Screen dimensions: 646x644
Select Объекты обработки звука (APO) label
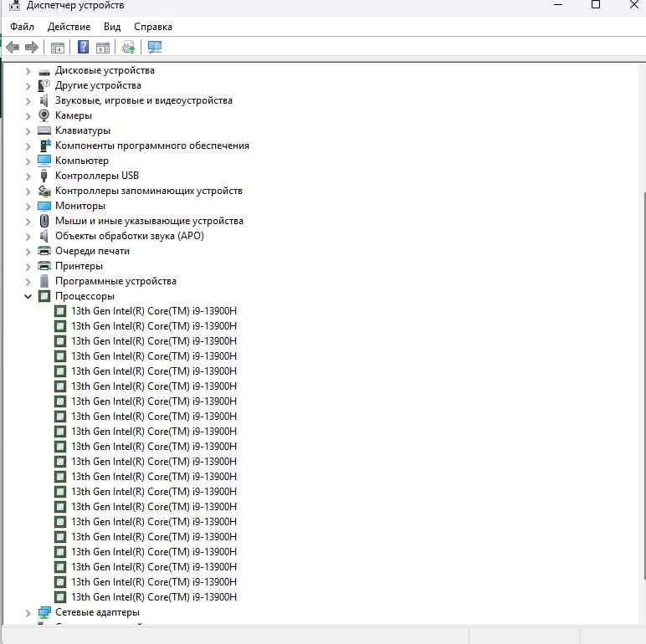point(130,236)
